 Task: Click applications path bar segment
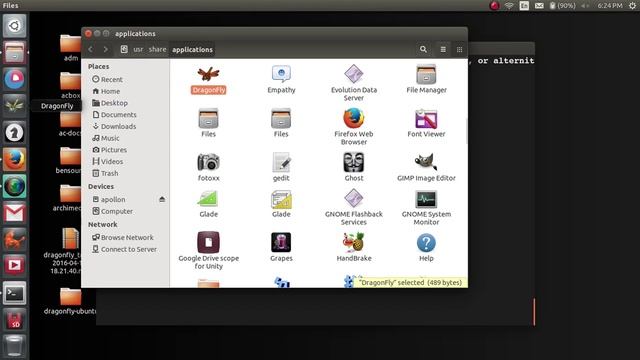(x=192, y=49)
